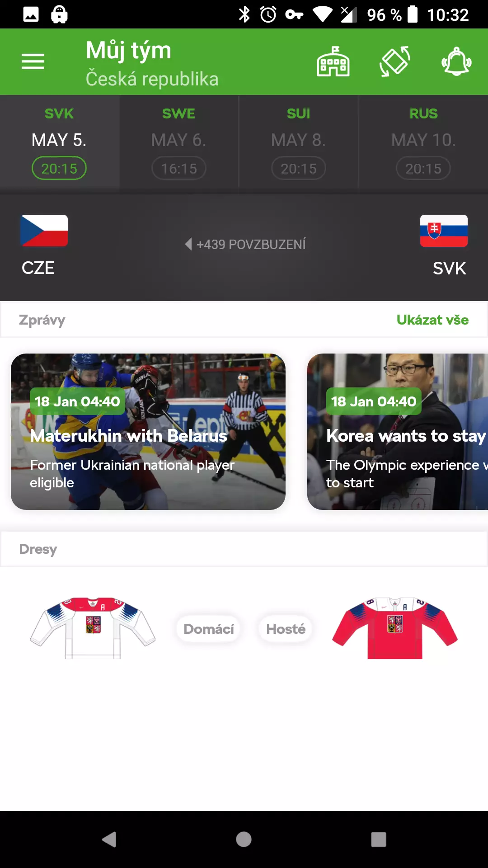The width and height of the screenshot is (488, 868).
Task: Tap the Android home button
Action: (x=244, y=840)
